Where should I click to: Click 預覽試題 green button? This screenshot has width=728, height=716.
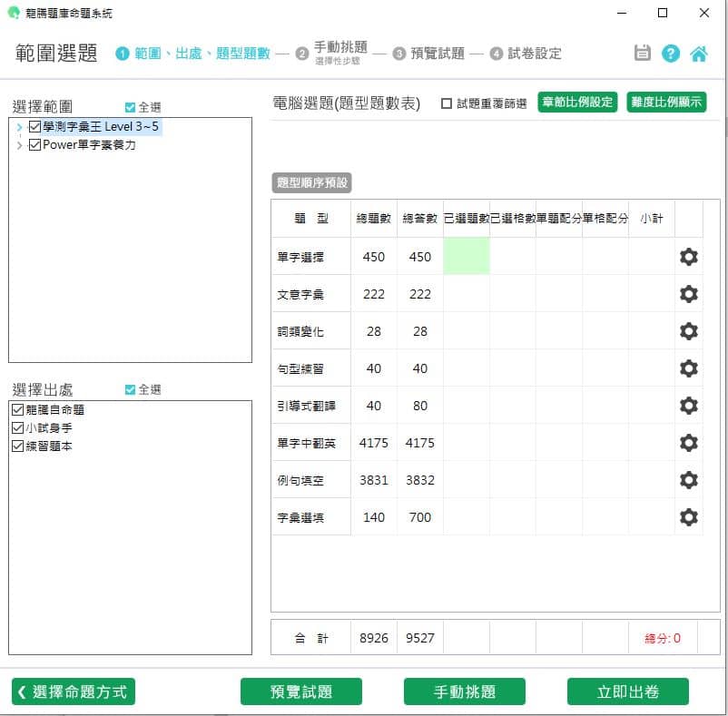pyautogui.click(x=300, y=691)
